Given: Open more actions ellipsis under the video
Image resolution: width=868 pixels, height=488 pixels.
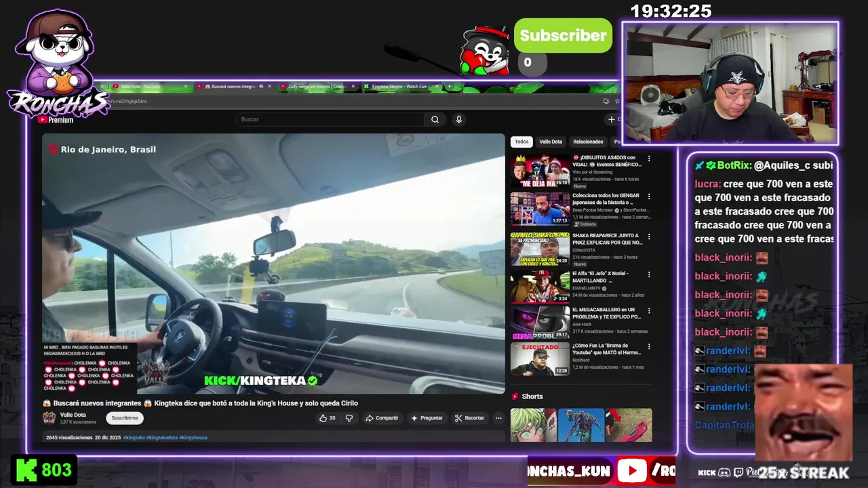Looking at the screenshot, I should coord(498,418).
